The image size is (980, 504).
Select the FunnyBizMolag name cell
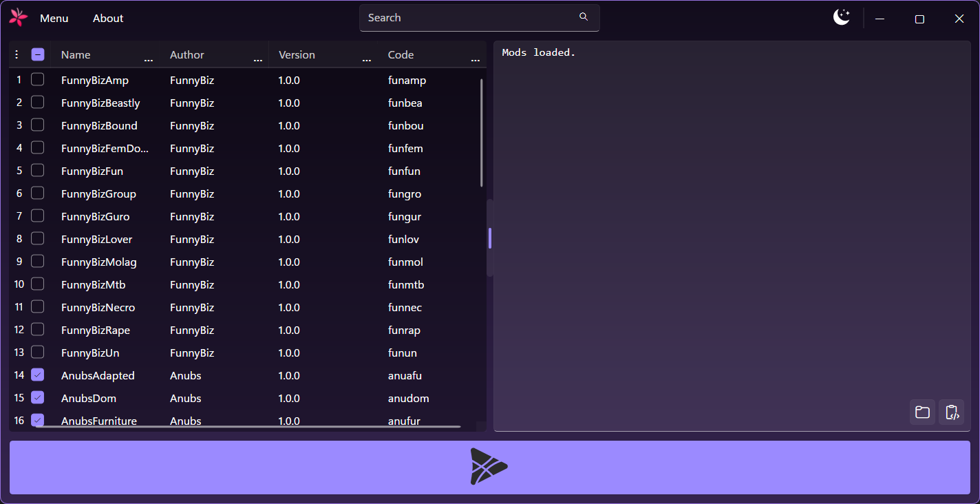point(98,262)
